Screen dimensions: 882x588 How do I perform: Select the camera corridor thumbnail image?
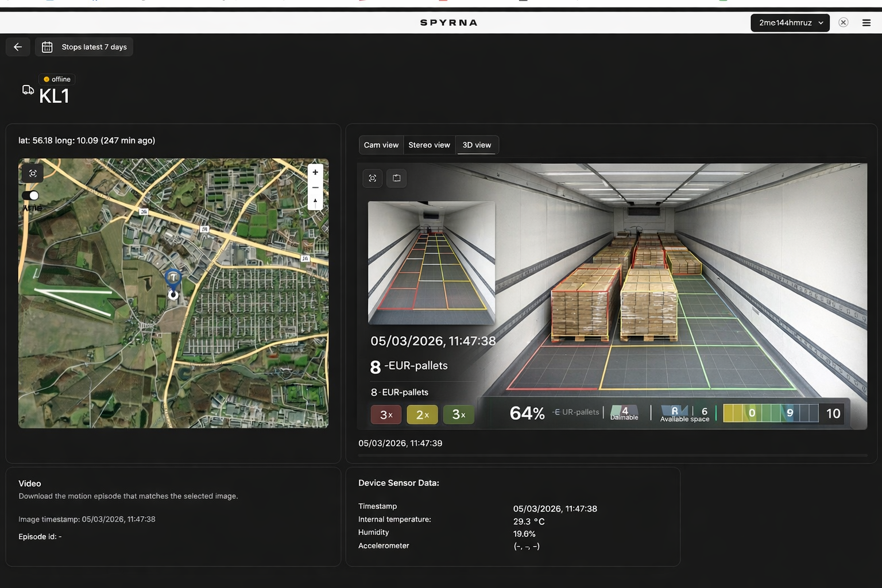pyautogui.click(x=431, y=262)
